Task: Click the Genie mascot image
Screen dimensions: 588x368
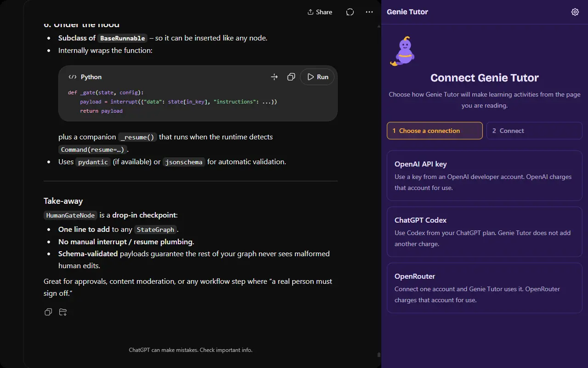Action: (403, 52)
